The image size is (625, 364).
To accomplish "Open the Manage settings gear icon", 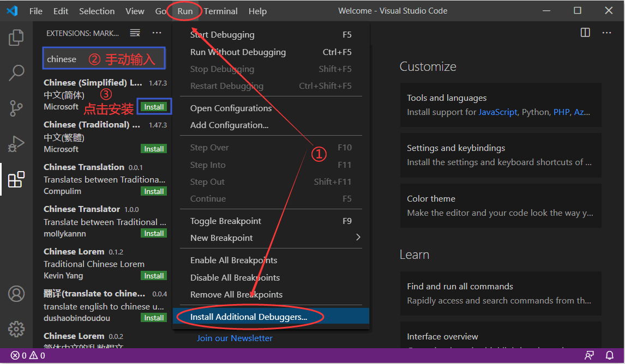I will click(16, 329).
